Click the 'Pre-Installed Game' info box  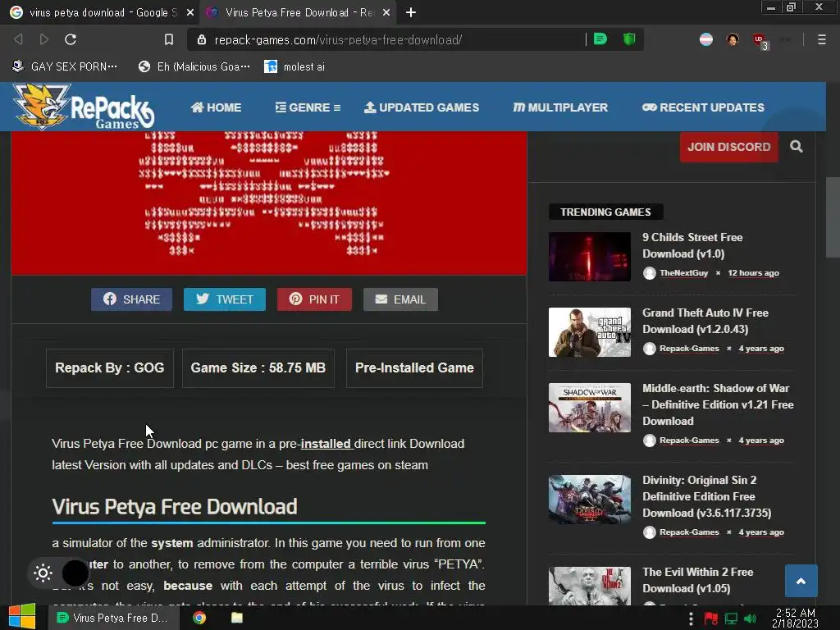414,368
